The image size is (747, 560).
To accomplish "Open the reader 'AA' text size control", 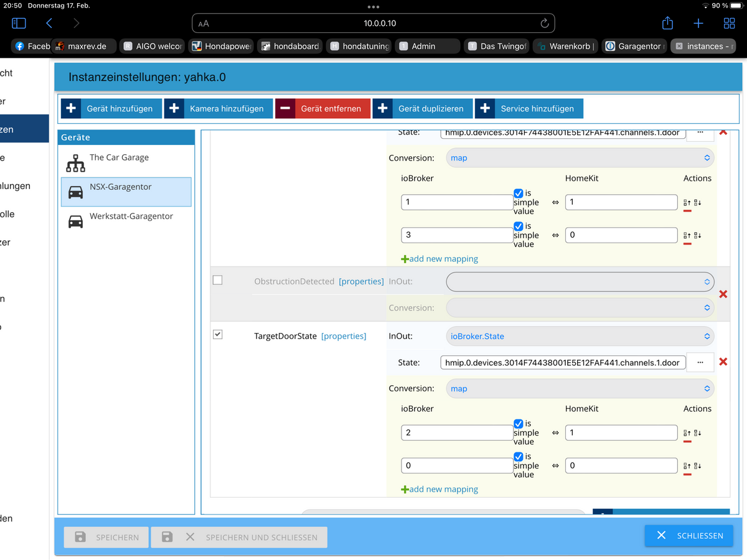I will point(204,24).
